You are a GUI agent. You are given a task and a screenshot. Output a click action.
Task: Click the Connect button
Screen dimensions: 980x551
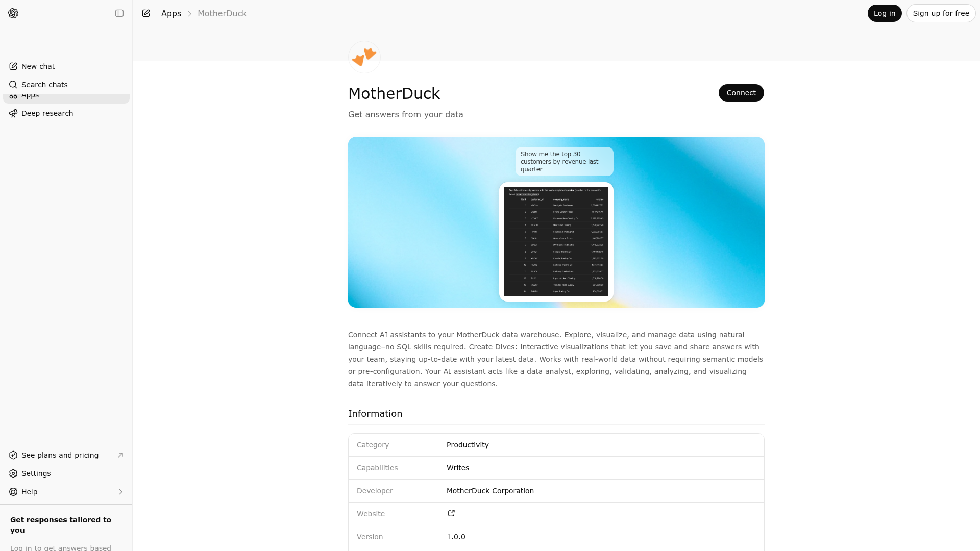click(x=741, y=93)
